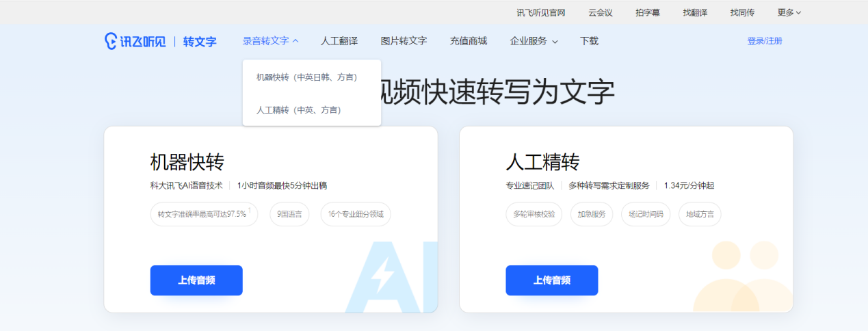Click the 多轮审核校验 tag
The image size is (868, 331).
coord(534,214)
